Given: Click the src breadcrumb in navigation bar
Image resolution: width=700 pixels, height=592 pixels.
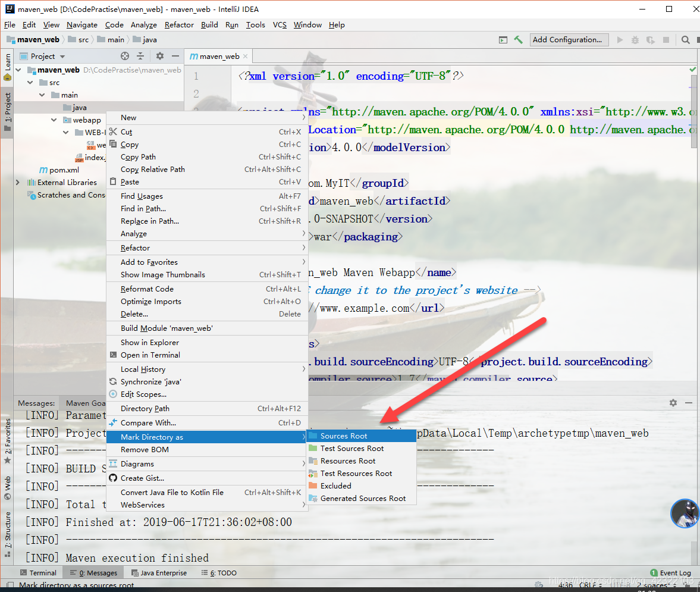Looking at the screenshot, I should [79, 40].
